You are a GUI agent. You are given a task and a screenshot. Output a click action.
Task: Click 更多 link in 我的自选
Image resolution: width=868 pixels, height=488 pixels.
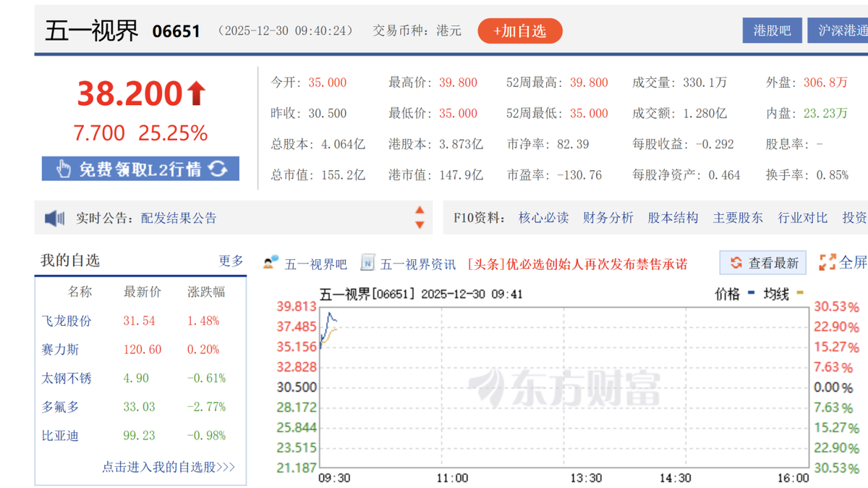point(231,261)
